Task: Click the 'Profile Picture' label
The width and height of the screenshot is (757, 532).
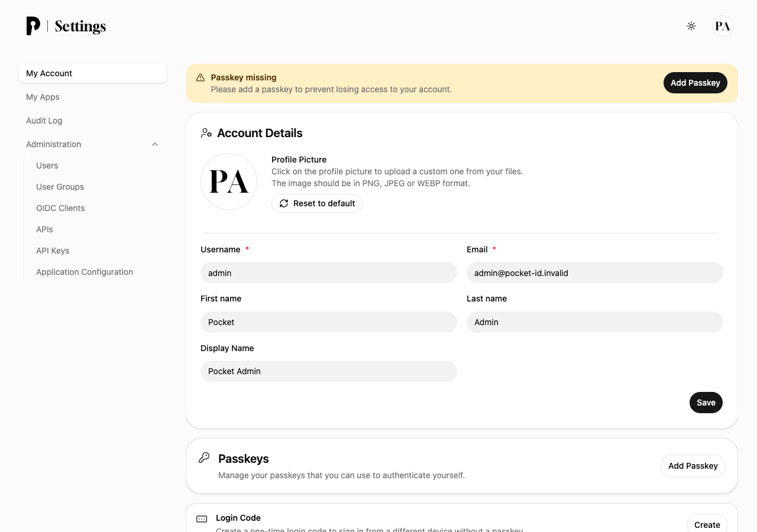Action: (299, 160)
